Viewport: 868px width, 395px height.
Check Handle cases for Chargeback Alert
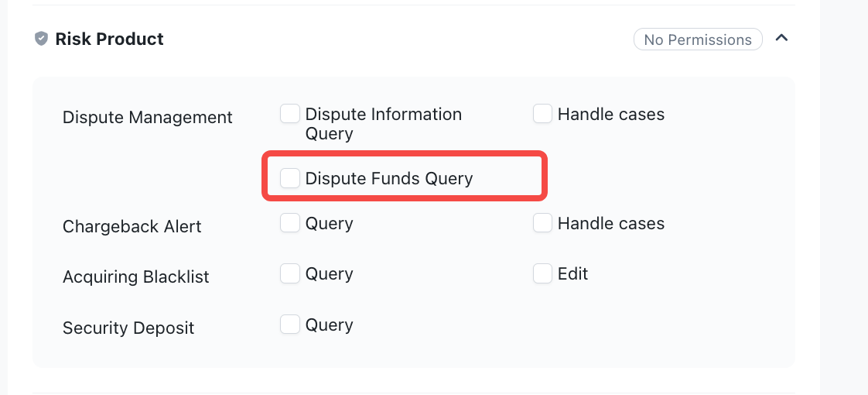pos(542,223)
